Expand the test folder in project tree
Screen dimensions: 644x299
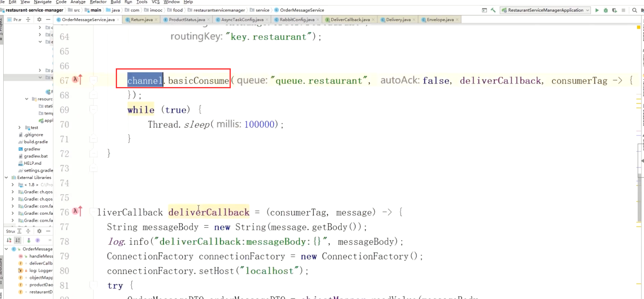(19, 128)
